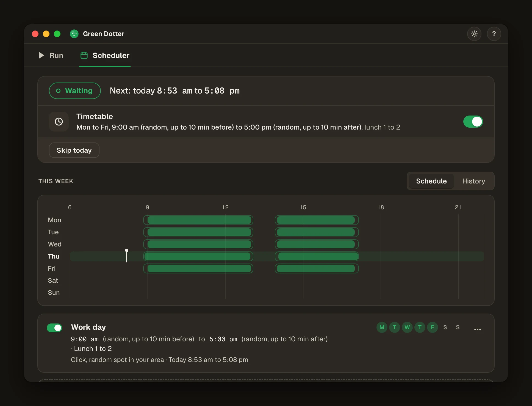Click the calendar icon on Scheduler tab

point(84,55)
